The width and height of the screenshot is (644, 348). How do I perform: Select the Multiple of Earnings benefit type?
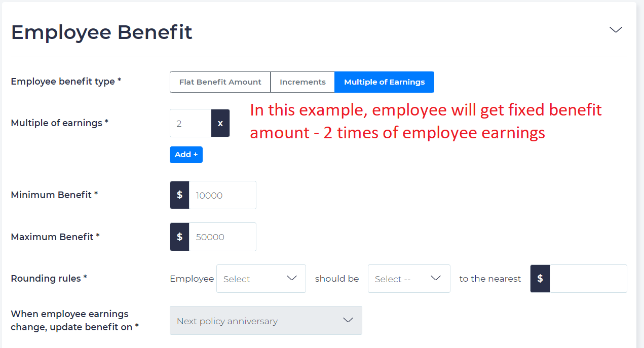pyautogui.click(x=384, y=82)
